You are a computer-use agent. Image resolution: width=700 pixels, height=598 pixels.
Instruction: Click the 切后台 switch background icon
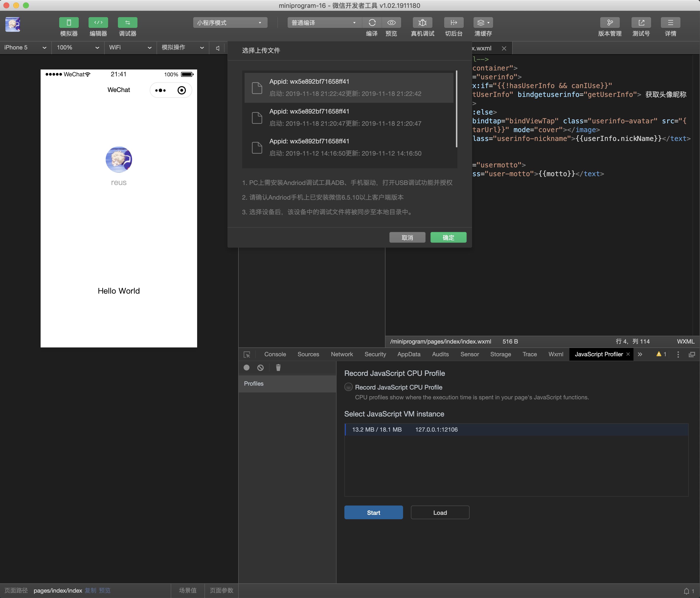(x=454, y=23)
